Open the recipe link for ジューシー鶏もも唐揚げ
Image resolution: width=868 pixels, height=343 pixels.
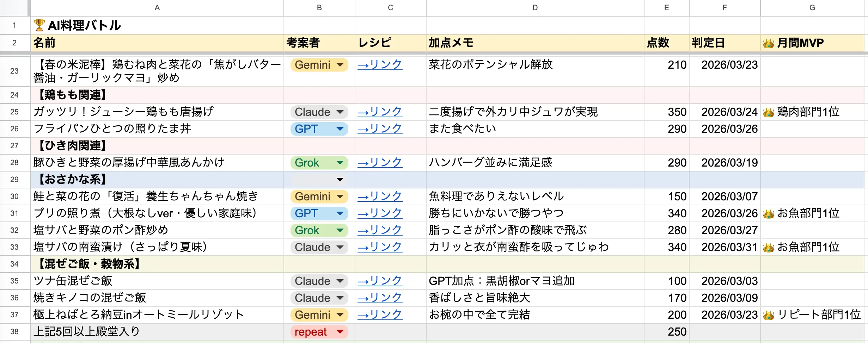click(x=380, y=112)
